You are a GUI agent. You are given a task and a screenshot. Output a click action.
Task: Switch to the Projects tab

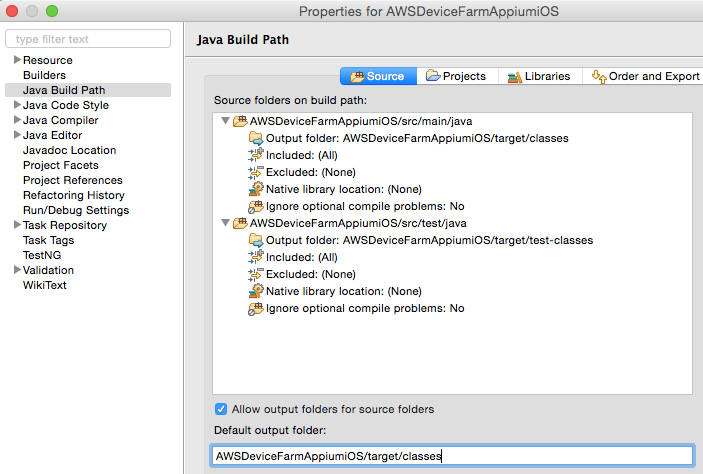457,76
